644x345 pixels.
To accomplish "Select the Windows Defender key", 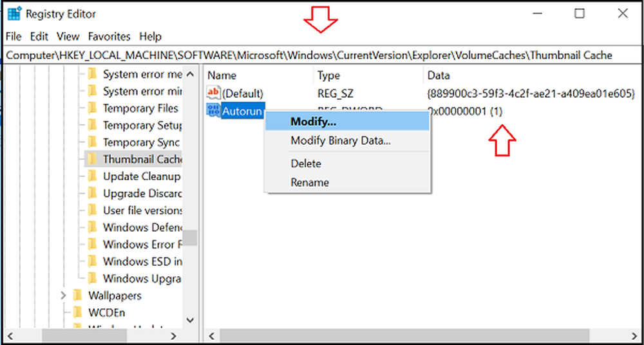I will tap(142, 227).
